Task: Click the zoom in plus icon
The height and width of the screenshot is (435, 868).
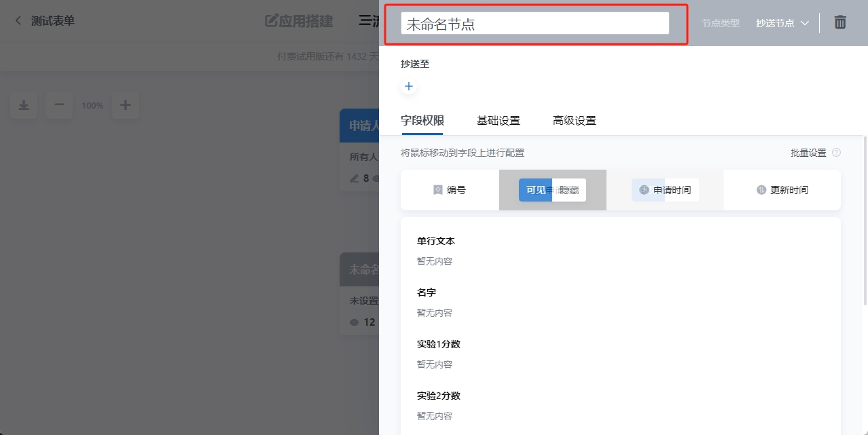Action: [x=125, y=105]
